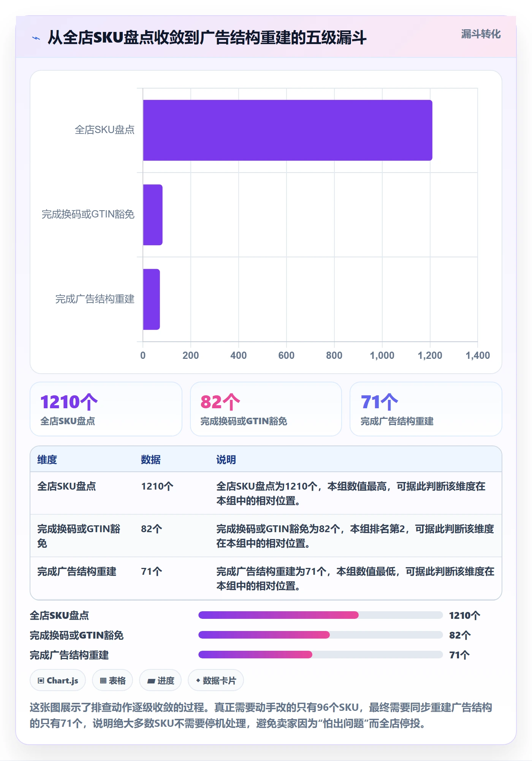The width and height of the screenshot is (532, 761).
Task: Click the 全店SKU盘点 y-axis label in chart
Action: click(104, 130)
